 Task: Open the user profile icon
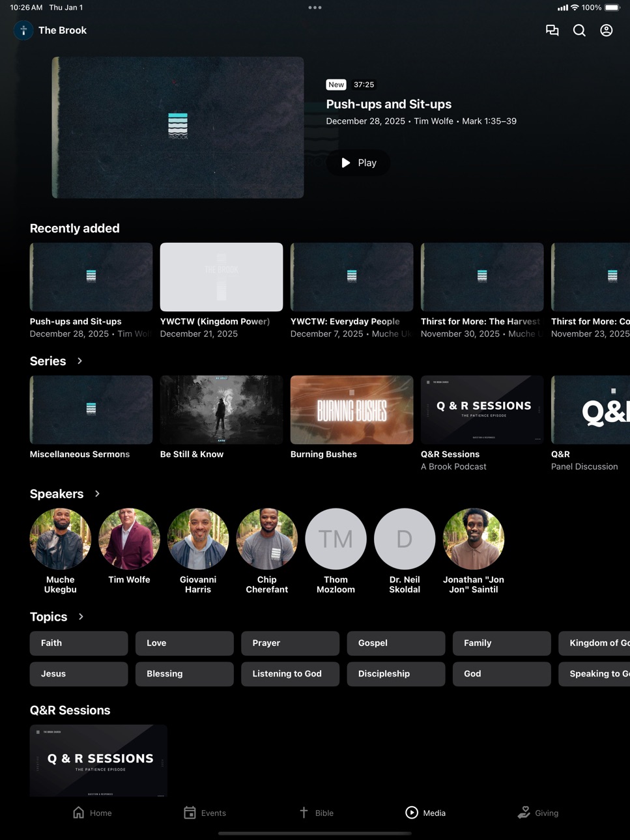(x=607, y=30)
